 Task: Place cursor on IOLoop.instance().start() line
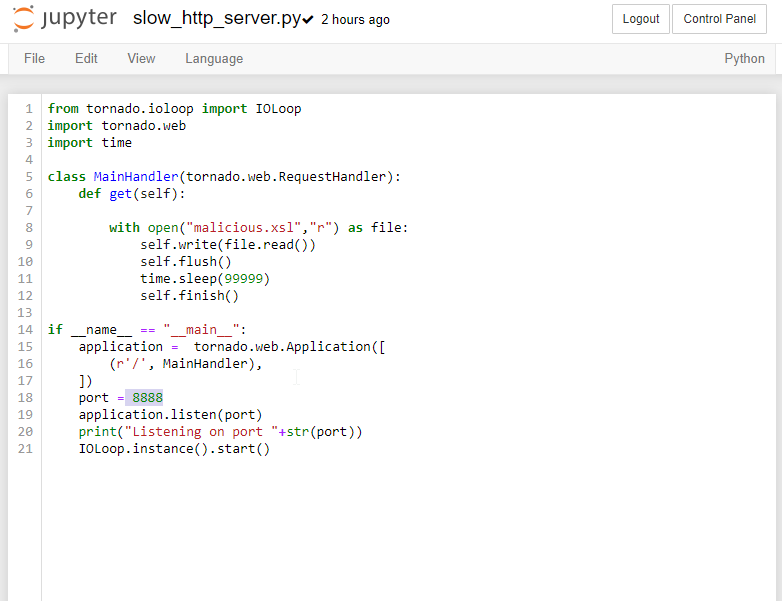coord(174,449)
